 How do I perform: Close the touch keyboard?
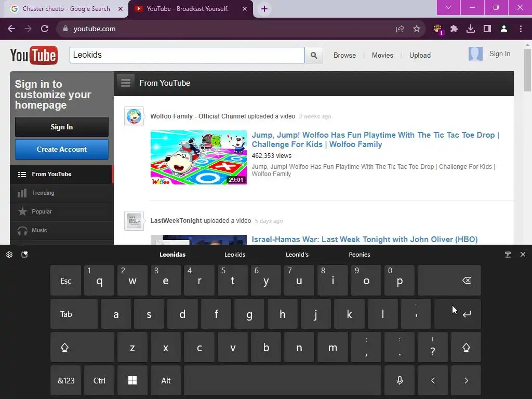coord(523,255)
